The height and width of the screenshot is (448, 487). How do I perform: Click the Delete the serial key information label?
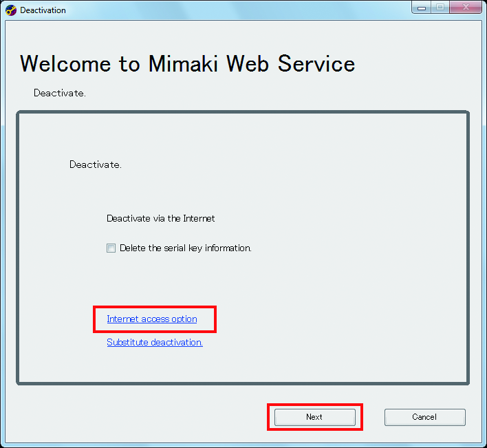(x=185, y=248)
